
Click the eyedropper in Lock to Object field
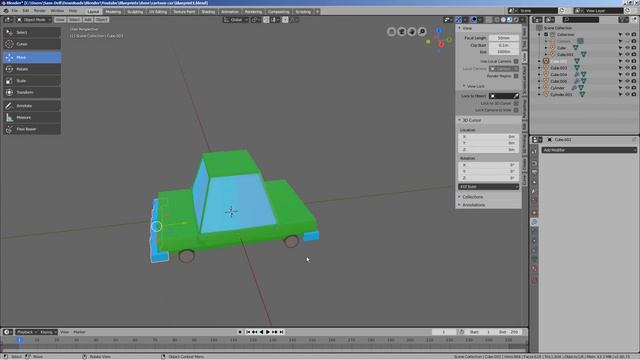[516, 96]
